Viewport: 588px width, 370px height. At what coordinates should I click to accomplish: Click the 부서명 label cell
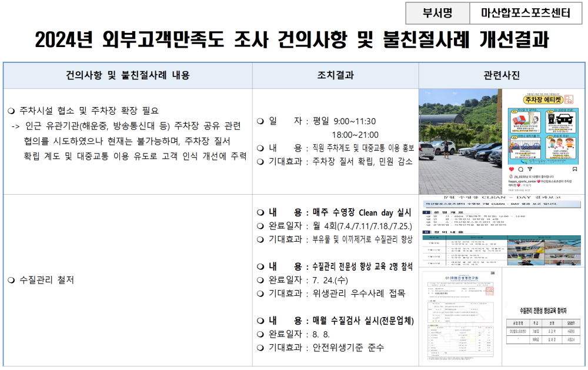tap(437, 13)
